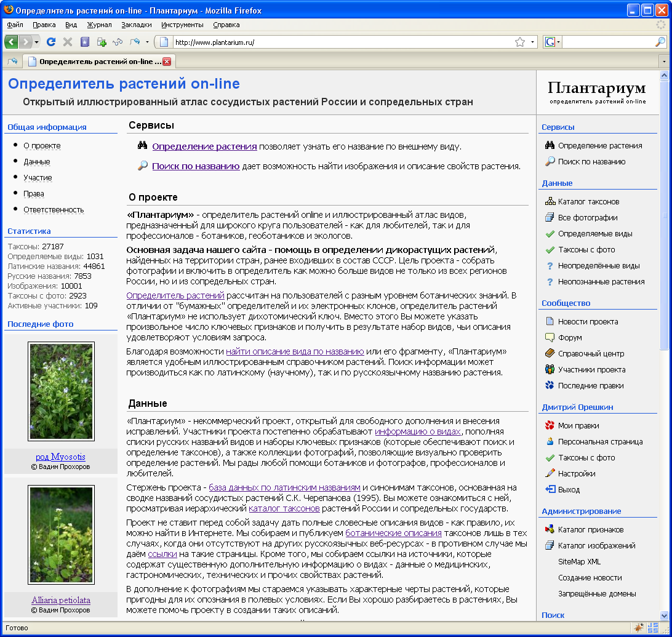Click the Каталог таксонов hierarchy icon
The height and width of the screenshot is (637, 672).
[x=550, y=201]
